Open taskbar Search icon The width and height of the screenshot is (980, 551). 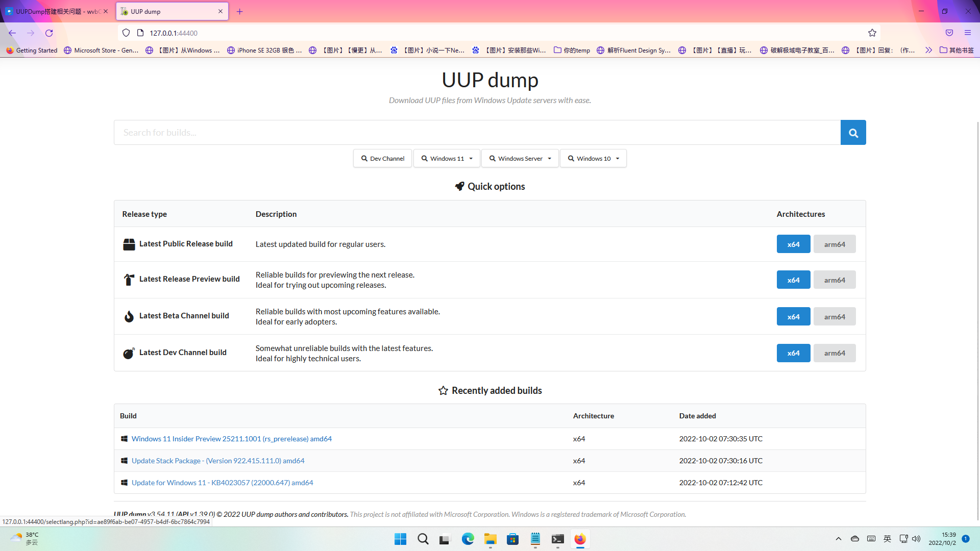[423, 539]
